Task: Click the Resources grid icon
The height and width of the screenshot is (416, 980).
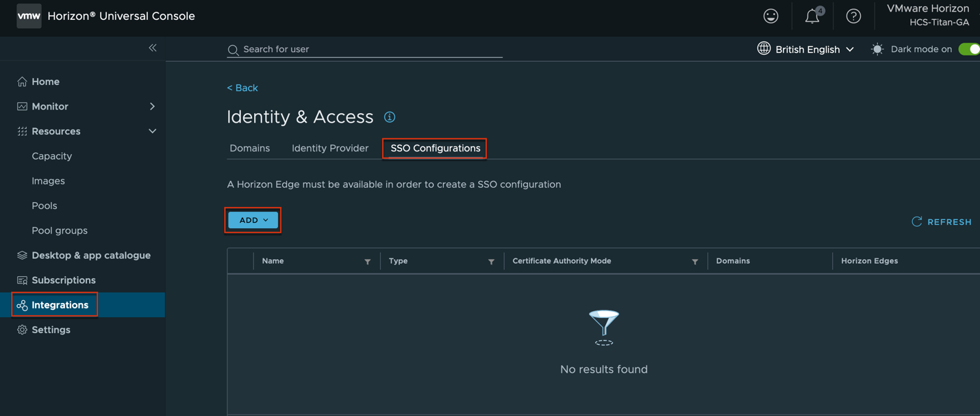Action: (x=22, y=131)
